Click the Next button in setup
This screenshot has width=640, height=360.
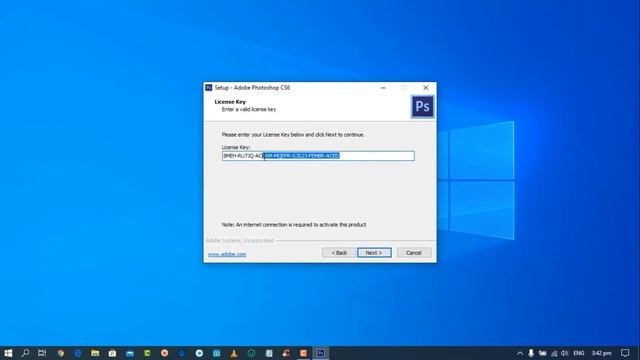point(374,253)
